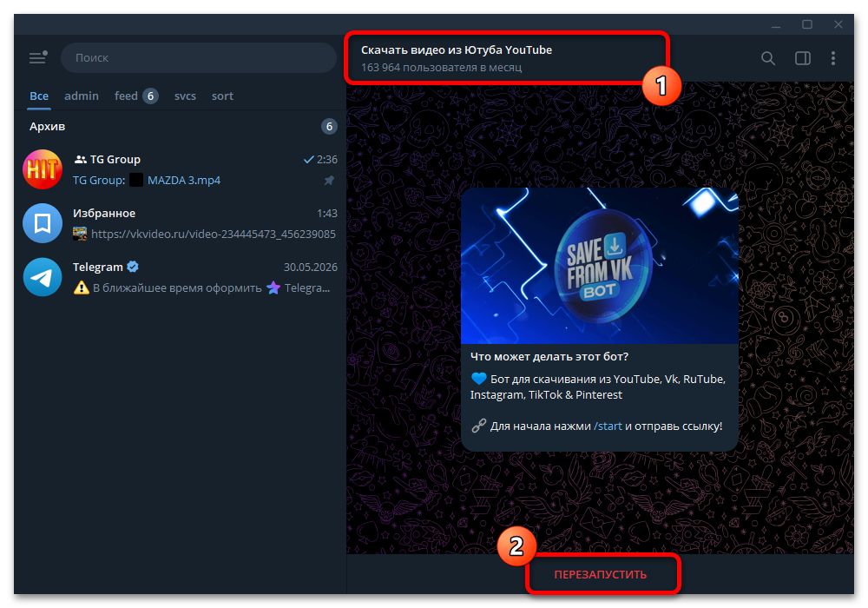Open the three-dot chat options menu
The width and height of the screenshot is (868, 608).
click(833, 58)
